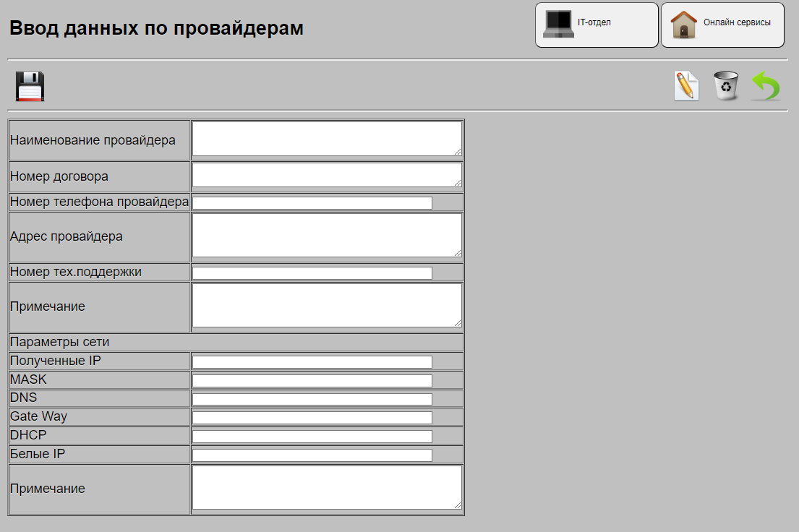Viewport: 799px width, 532px height.
Task: Select the Edit (pencil) icon
Action: [x=685, y=85]
